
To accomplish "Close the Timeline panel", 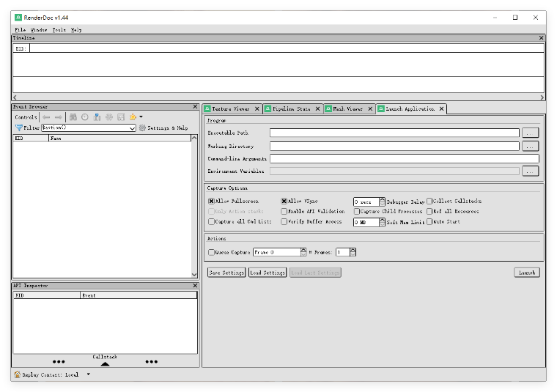I will click(x=542, y=37).
